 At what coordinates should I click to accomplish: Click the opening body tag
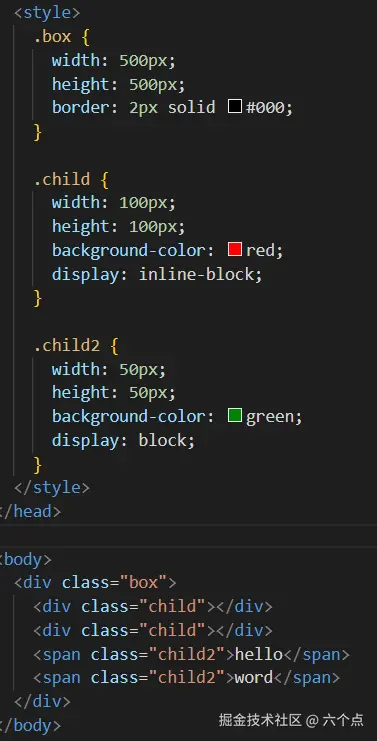click(x=26, y=560)
